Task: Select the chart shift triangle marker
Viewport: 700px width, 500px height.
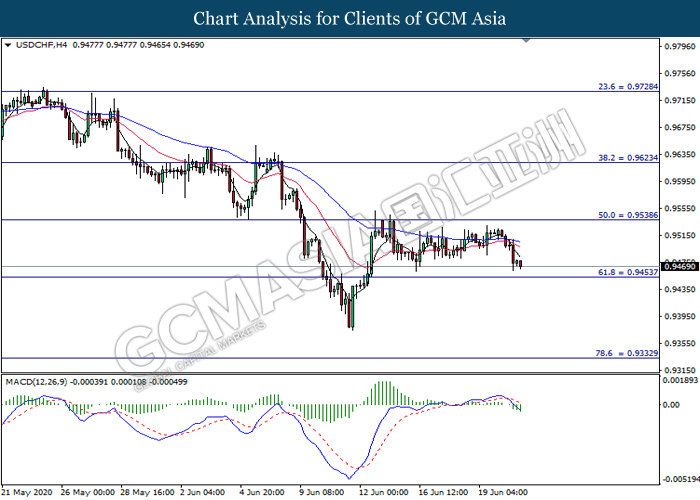Action: [526, 41]
